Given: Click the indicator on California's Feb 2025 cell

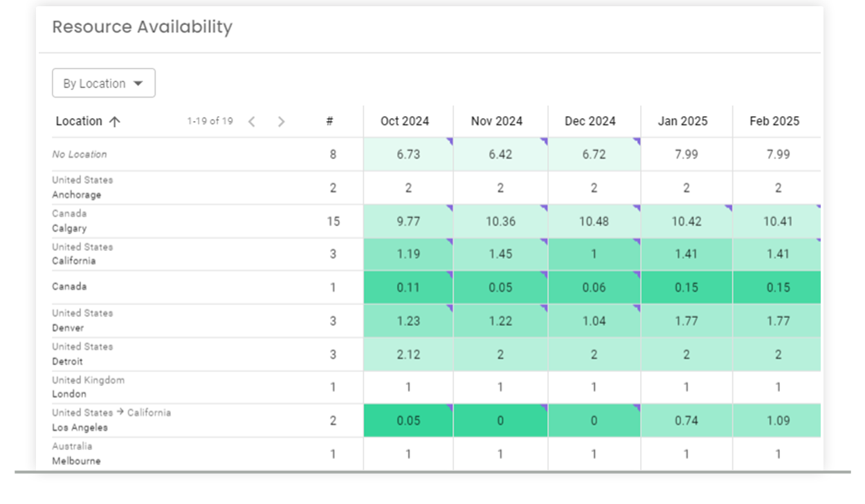Looking at the screenshot, I should click(x=818, y=241).
